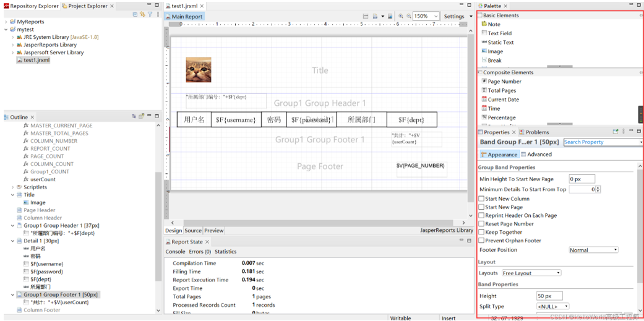Expand the MyReports project node
The width and height of the screenshot is (644, 321).
(x=6, y=22)
